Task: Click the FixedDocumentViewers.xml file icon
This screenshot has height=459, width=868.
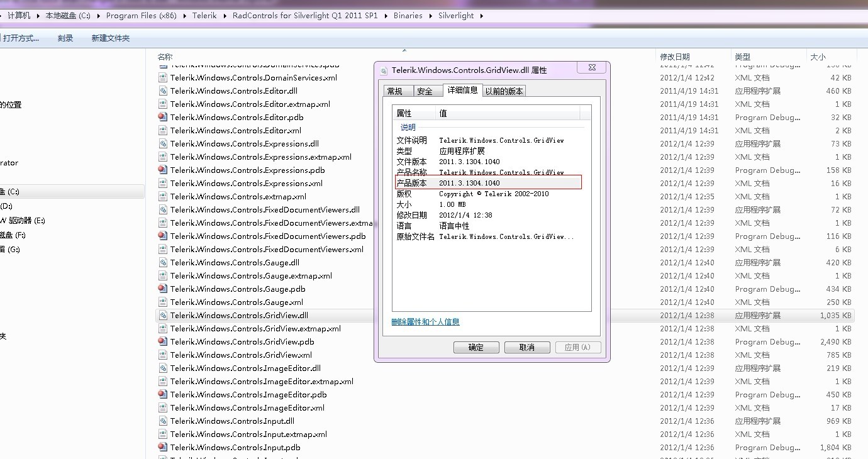Action: [x=163, y=250]
